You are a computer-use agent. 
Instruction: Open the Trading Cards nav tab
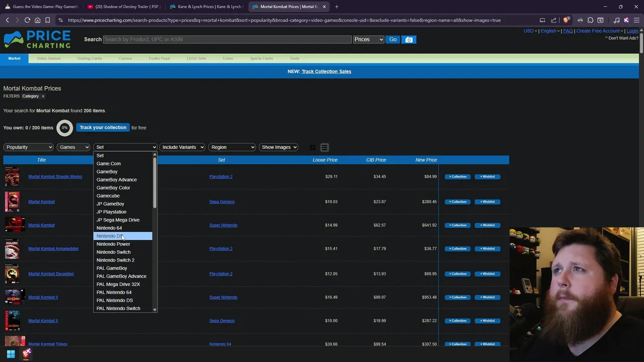(x=89, y=58)
